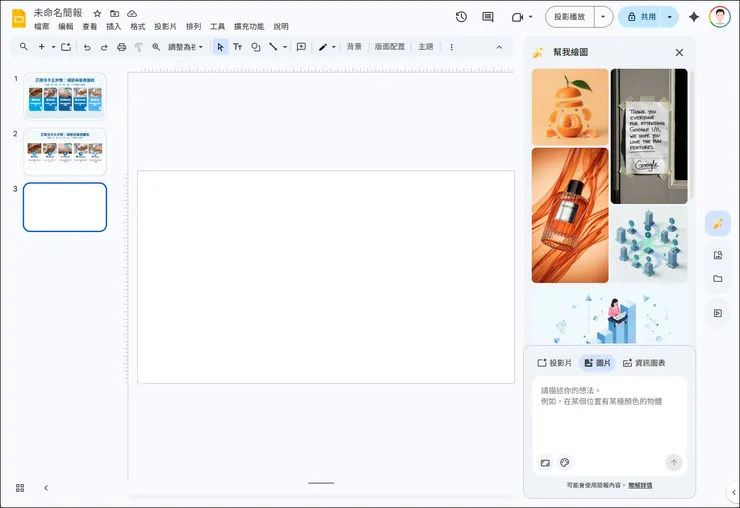
Task: Click the folder icon in side rail
Action: point(718,279)
